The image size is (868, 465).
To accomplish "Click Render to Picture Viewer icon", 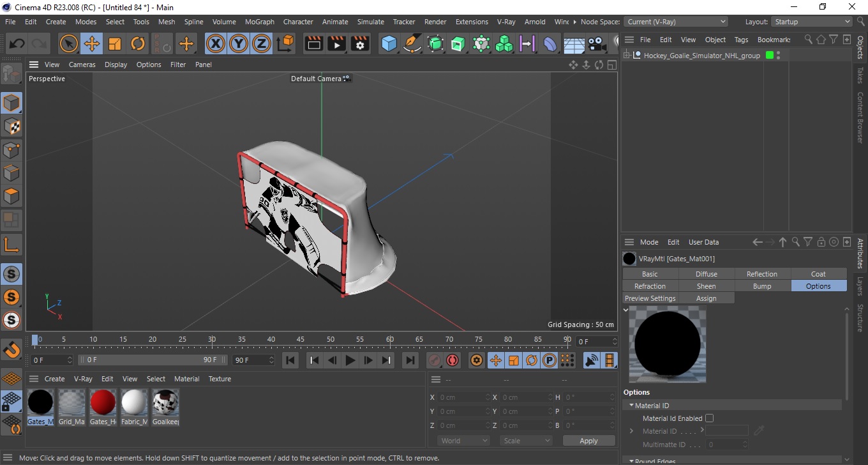I will point(336,44).
